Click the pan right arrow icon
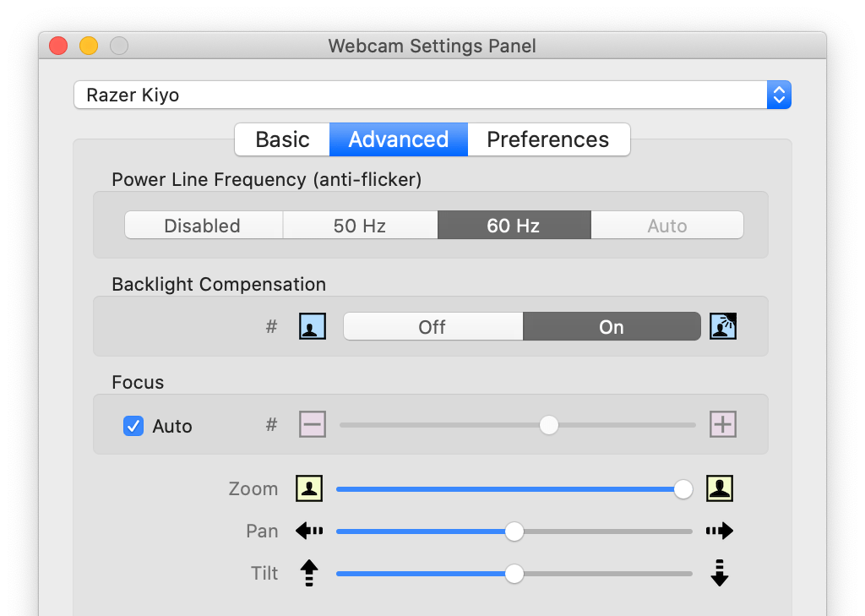This screenshot has width=865, height=616. point(720,532)
